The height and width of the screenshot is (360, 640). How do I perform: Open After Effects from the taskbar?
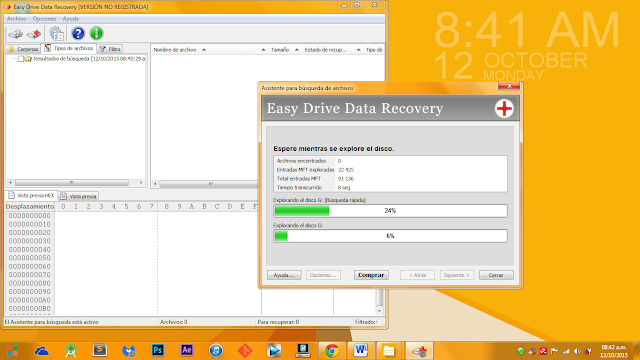pyautogui.click(x=187, y=350)
